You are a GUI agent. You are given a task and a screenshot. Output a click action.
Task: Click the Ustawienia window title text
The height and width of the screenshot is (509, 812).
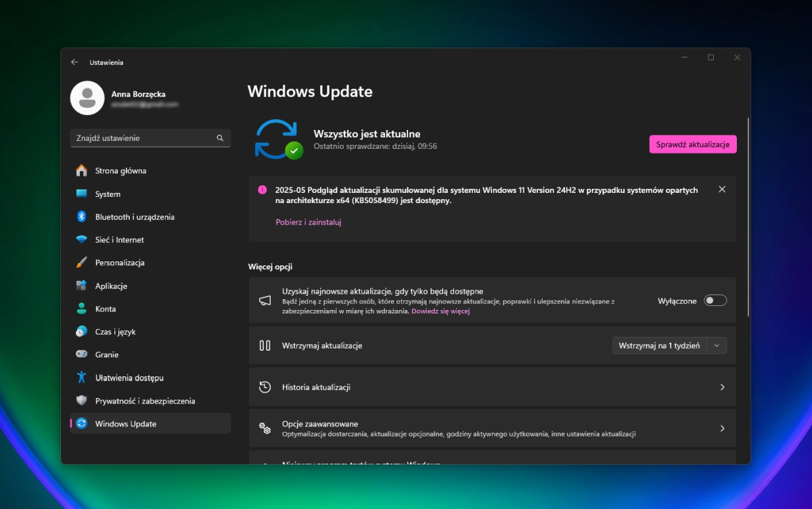(x=106, y=62)
